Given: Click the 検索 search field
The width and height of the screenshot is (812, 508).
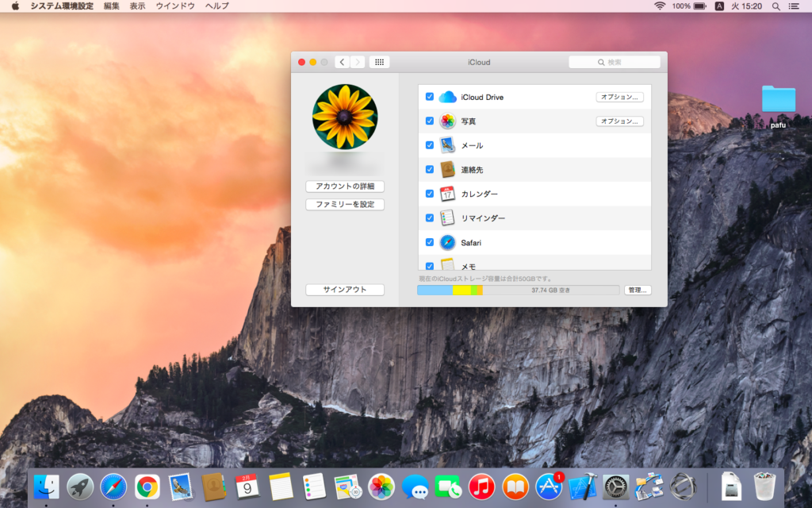Looking at the screenshot, I should point(615,62).
